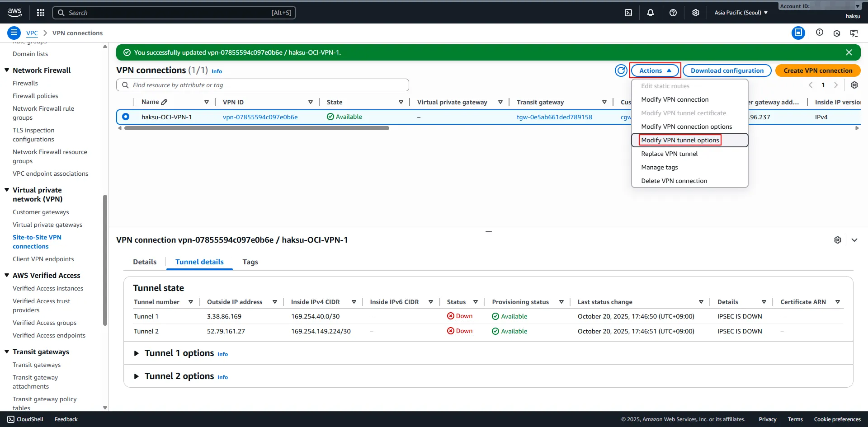Click Download configuration button
This screenshot has height=427, width=868.
(x=727, y=70)
